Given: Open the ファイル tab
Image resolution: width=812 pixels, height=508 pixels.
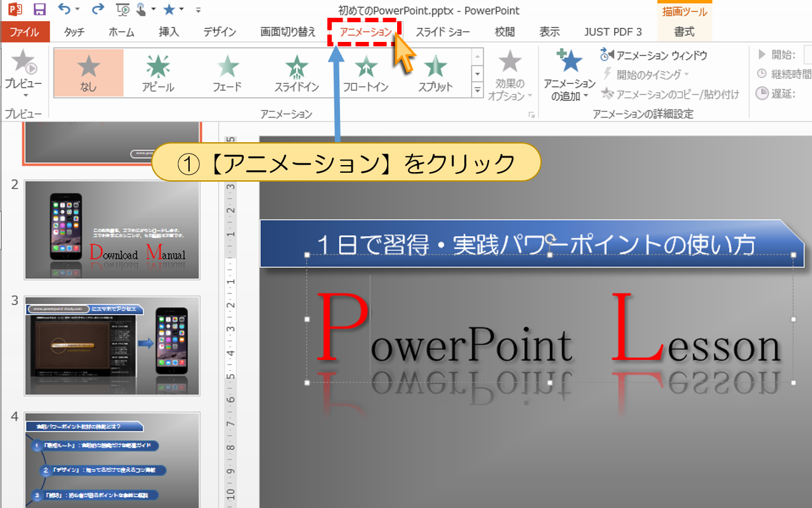Looking at the screenshot, I should [x=25, y=32].
